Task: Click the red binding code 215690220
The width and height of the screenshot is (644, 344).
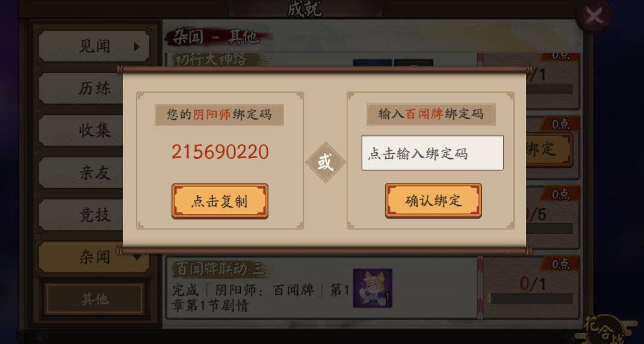Action: pyautogui.click(x=220, y=152)
